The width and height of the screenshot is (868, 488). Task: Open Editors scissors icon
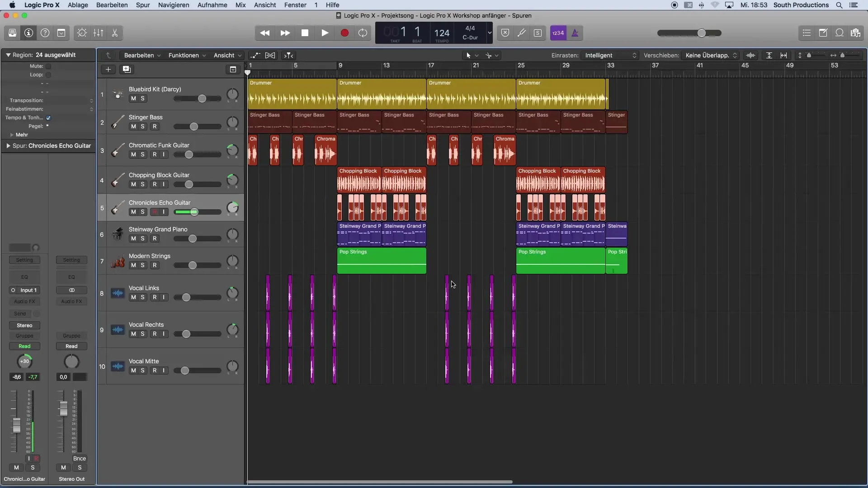click(x=114, y=33)
